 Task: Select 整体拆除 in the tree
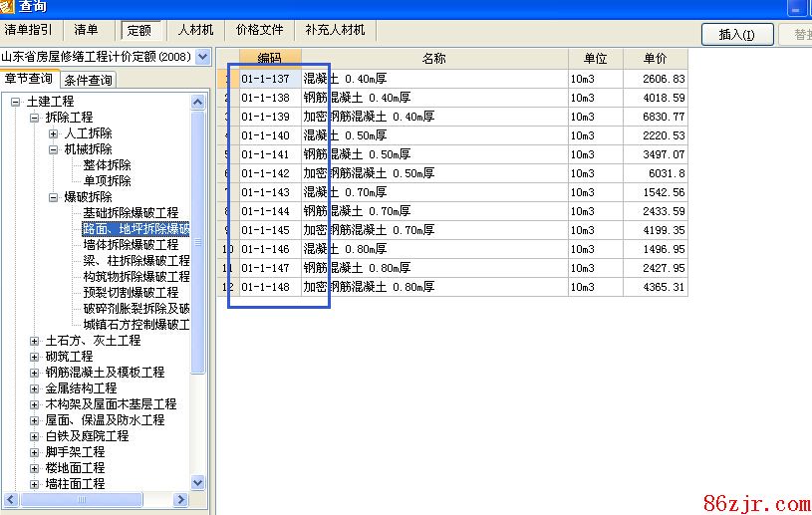[x=107, y=165]
